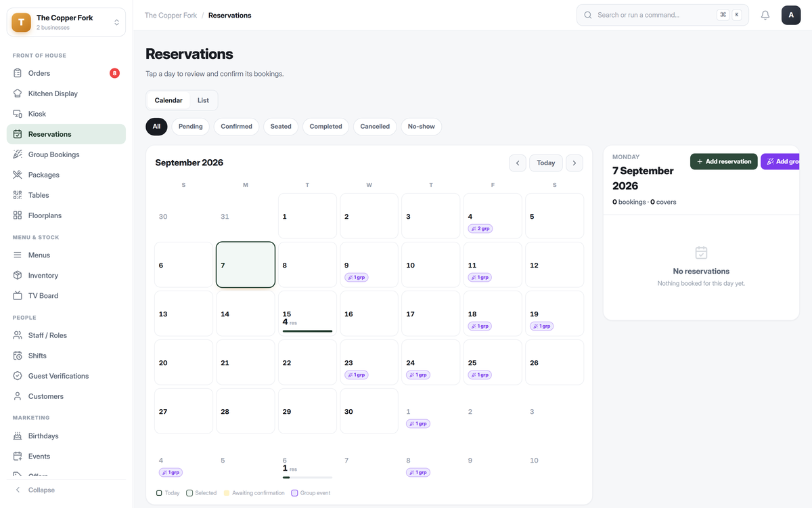Click 1 grp badge on September 19
Viewport: 812px width, 508px height.
point(542,326)
